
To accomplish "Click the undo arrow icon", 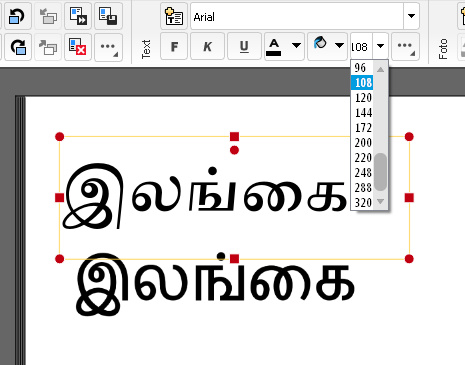I will [17, 16].
